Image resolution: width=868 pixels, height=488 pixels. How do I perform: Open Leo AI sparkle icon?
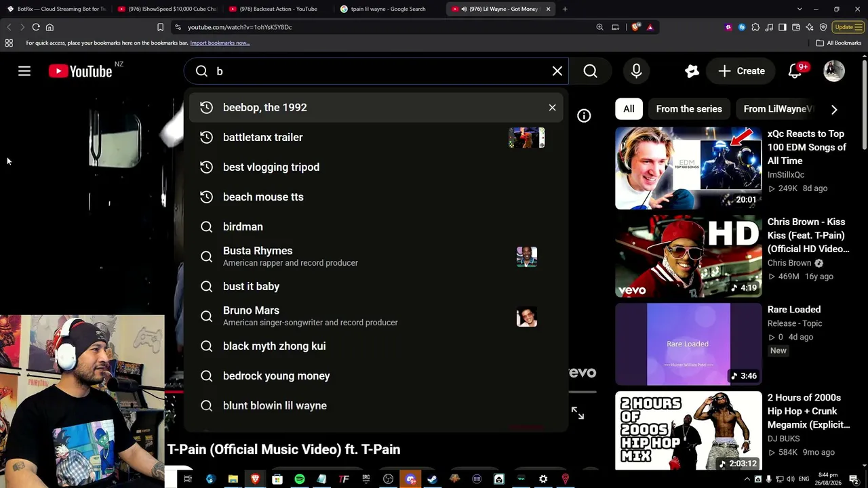coord(810,27)
